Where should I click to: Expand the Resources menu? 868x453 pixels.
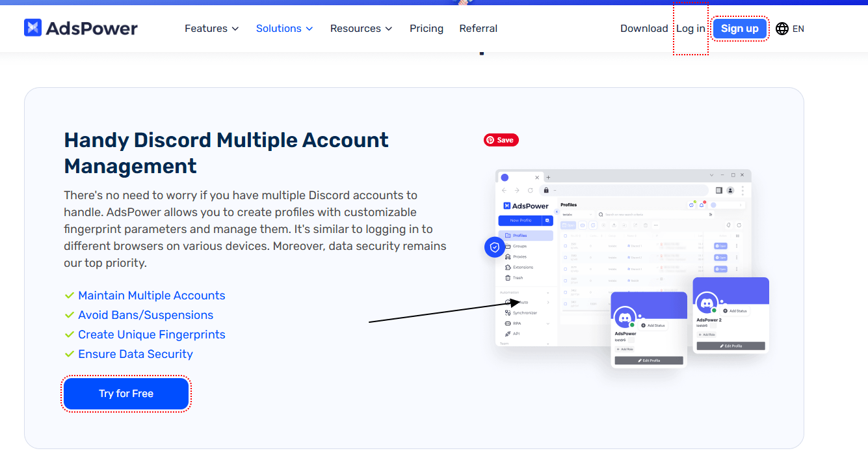pyautogui.click(x=362, y=29)
